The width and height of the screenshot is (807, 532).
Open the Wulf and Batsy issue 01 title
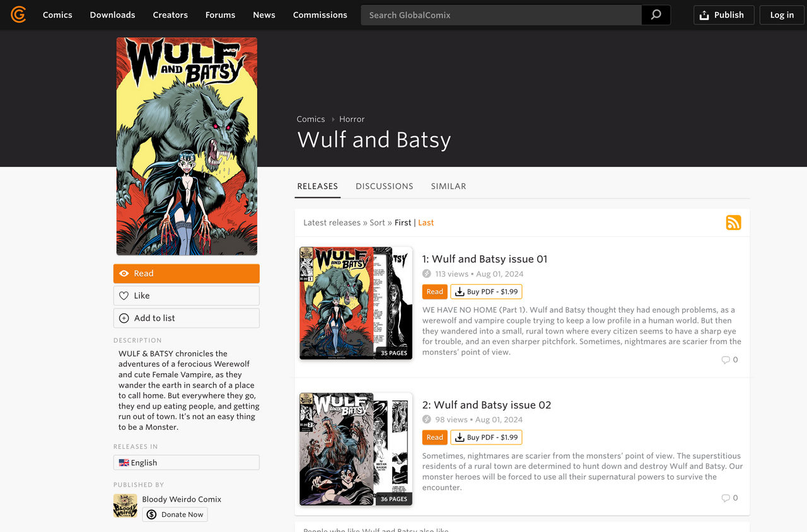[485, 259]
